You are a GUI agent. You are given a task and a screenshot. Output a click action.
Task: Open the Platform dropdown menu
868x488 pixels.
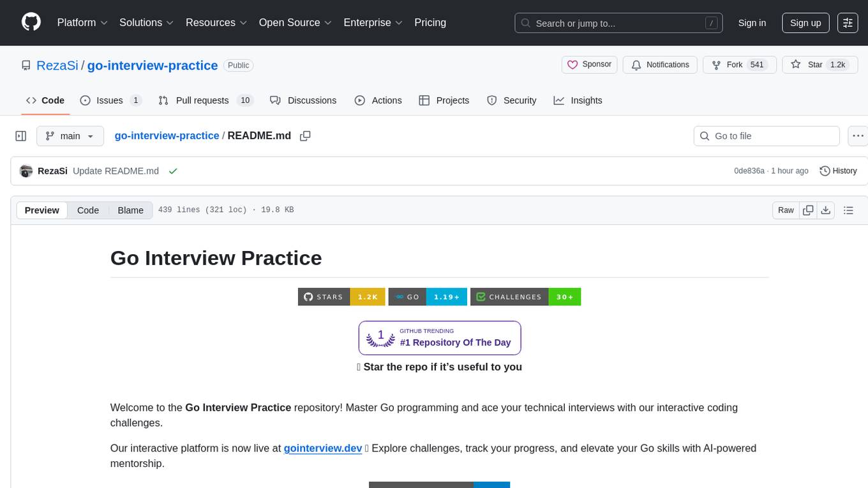coord(82,22)
